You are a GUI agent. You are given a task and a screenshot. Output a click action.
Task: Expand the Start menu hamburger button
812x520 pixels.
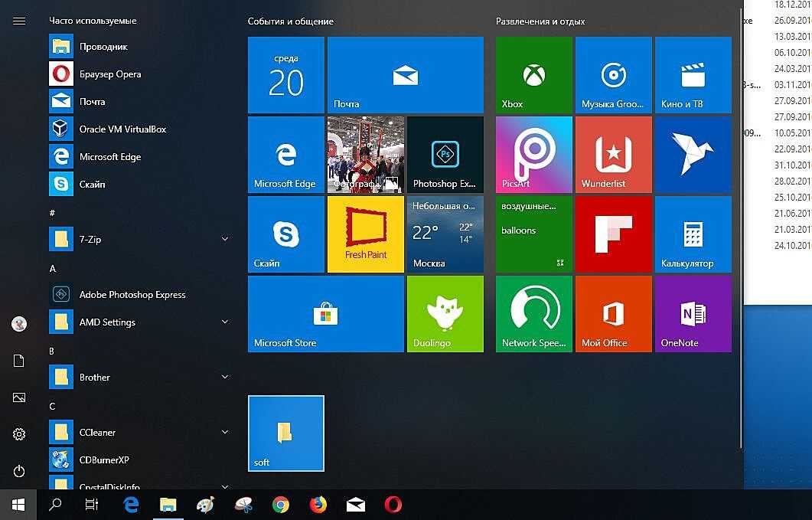pyautogui.click(x=19, y=21)
